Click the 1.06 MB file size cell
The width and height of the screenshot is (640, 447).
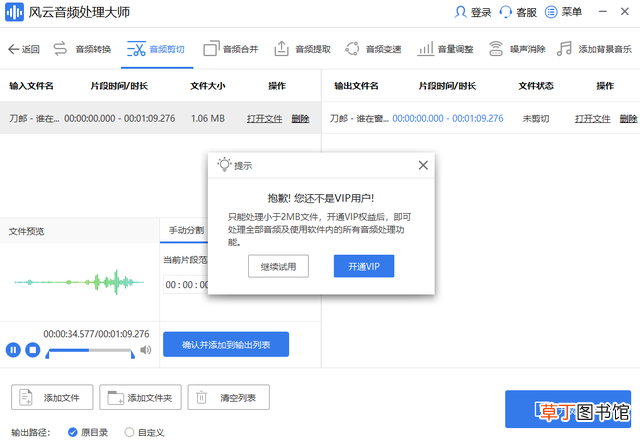pos(208,118)
